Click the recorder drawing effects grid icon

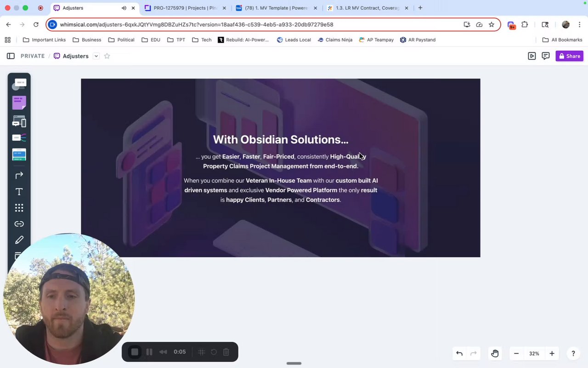(x=201, y=352)
